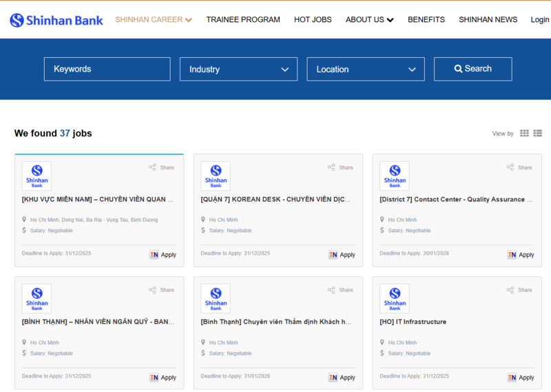Switch to list view icon
The image size is (551, 392).
coord(538,133)
